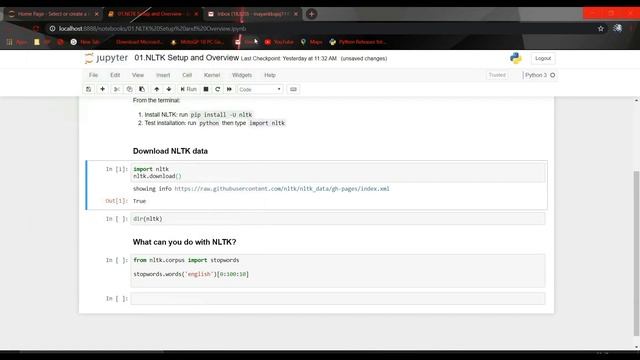The image size is (640, 360).
Task: Open the Help menu
Action: pos(270,75)
